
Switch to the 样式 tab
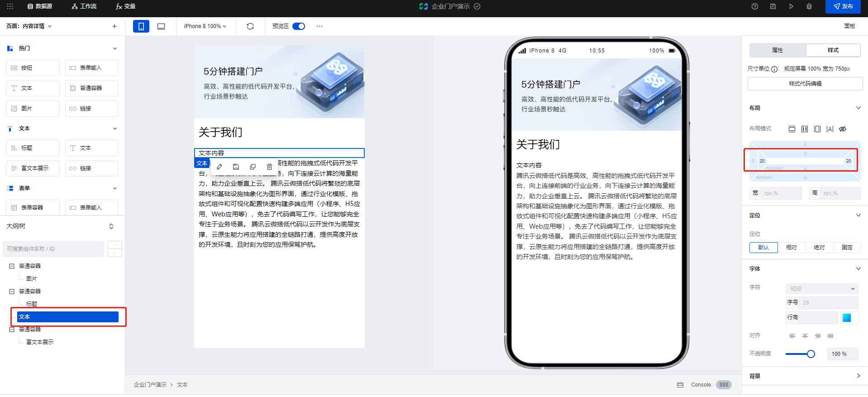[833, 50]
